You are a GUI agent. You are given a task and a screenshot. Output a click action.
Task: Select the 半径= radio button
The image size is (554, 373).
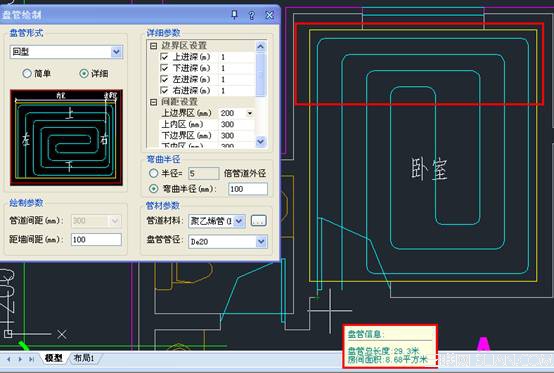point(153,173)
